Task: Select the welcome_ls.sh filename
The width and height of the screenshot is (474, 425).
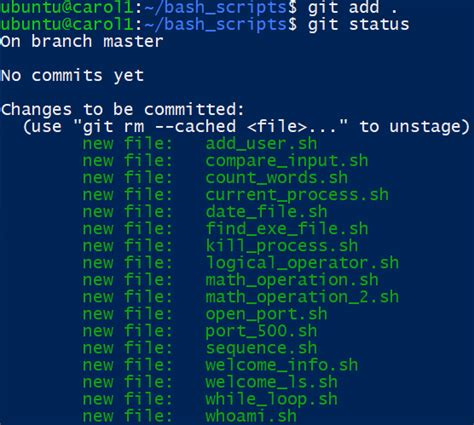Action: 271,382
